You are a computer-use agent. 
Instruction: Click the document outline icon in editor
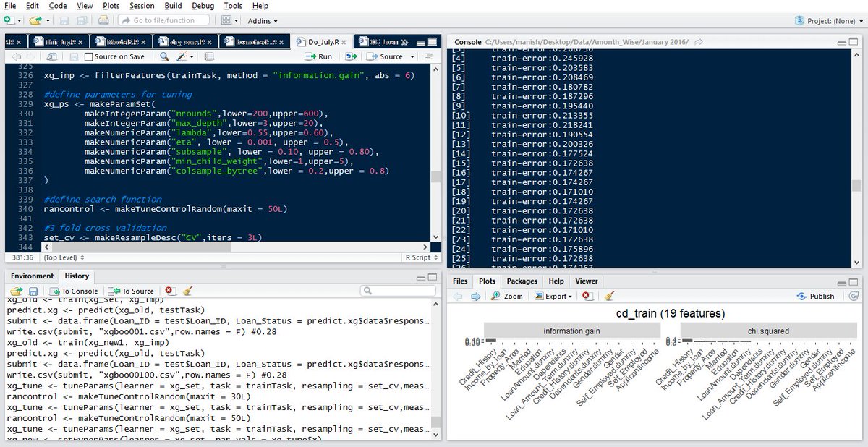click(x=429, y=56)
